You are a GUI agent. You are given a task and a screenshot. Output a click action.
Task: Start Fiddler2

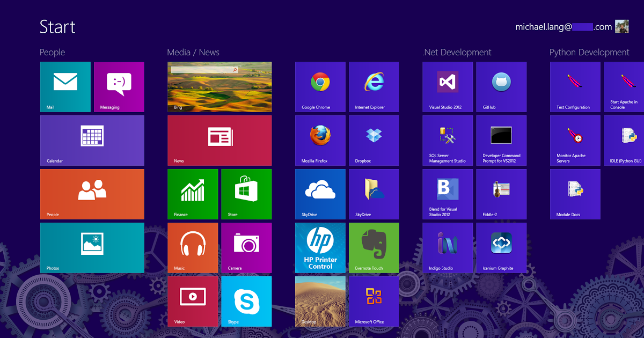click(x=501, y=194)
